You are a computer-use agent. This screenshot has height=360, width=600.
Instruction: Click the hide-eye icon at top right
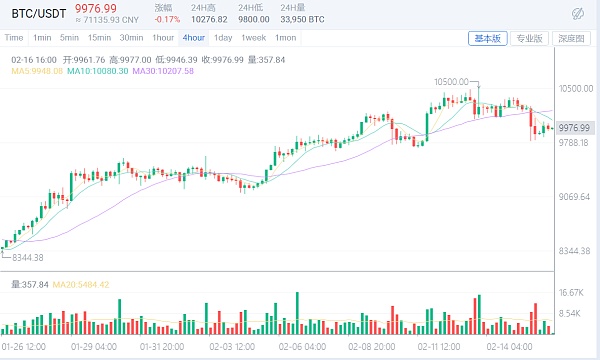tap(578, 14)
